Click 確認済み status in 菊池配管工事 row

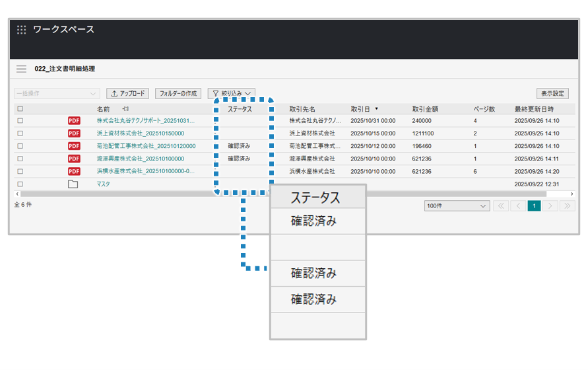(x=239, y=146)
